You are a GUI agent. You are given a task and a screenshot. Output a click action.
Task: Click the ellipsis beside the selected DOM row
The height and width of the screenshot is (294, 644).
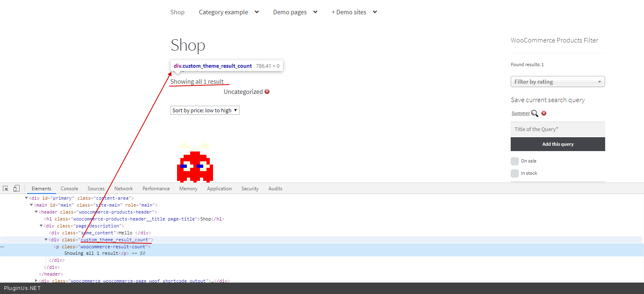[x=2, y=247]
